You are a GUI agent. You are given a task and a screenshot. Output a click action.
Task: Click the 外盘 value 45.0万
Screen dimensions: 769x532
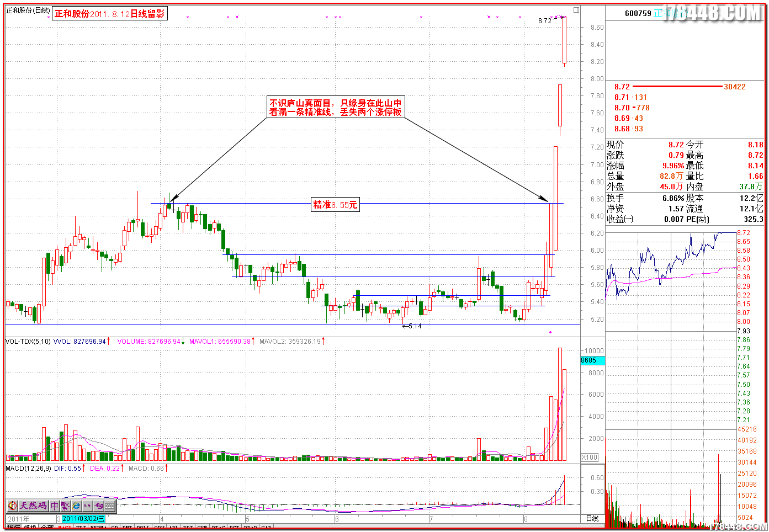pos(672,187)
